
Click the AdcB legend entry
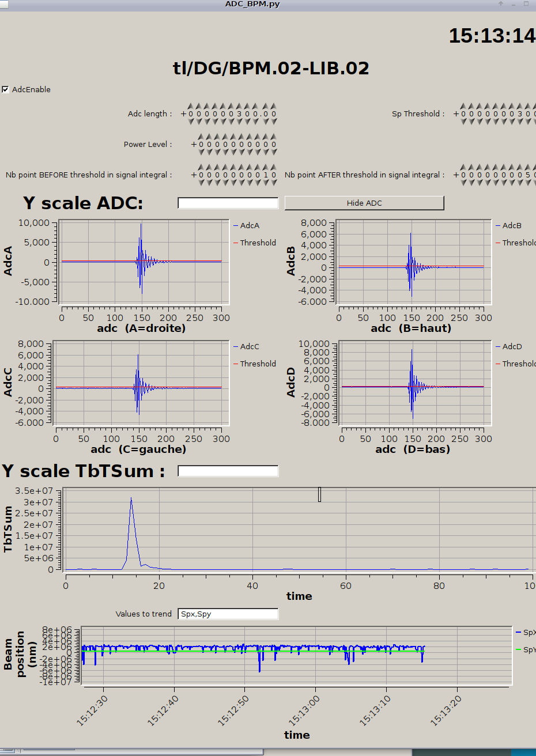(x=511, y=226)
